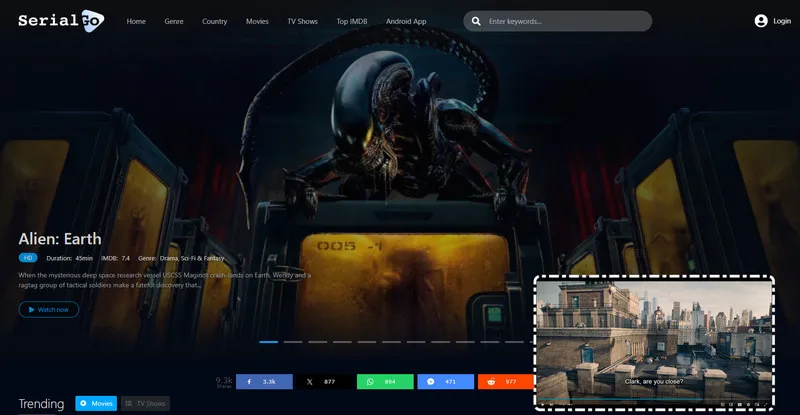Click the search magnifier icon
Viewport: 800px width, 415px height.
click(x=476, y=21)
